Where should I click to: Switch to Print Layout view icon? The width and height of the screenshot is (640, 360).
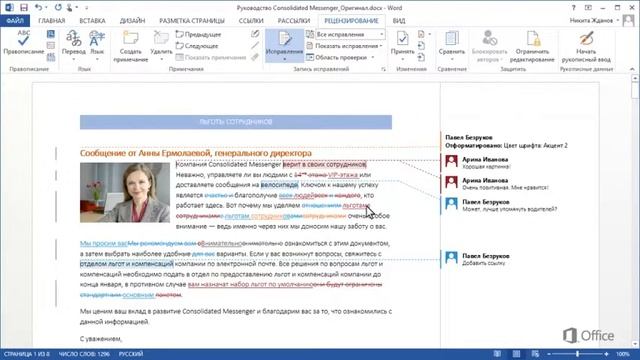tap(516, 354)
